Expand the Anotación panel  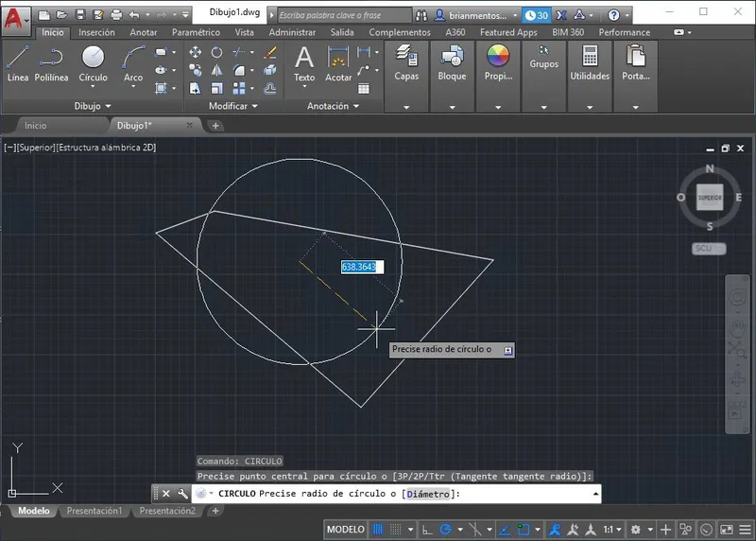[x=334, y=106]
